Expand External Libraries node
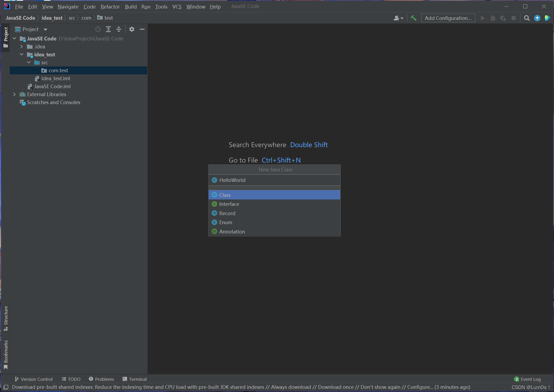 click(15, 94)
